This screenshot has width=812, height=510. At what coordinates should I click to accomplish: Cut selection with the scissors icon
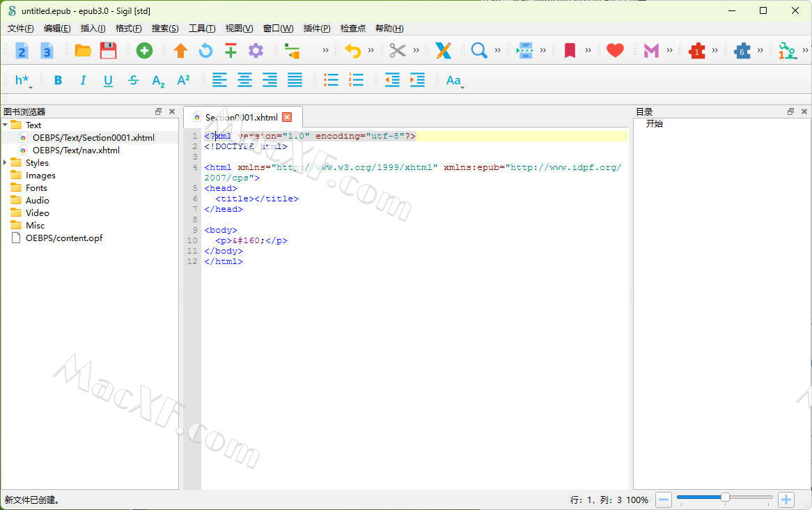(397, 50)
